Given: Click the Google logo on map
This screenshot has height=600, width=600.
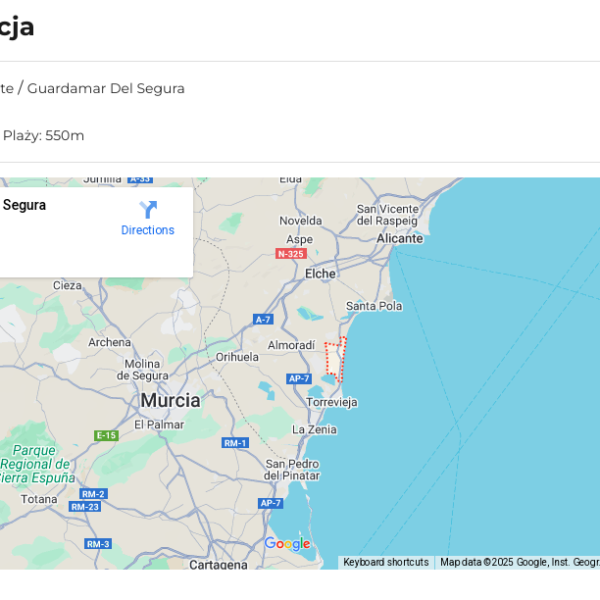Looking at the screenshot, I should pos(287,543).
